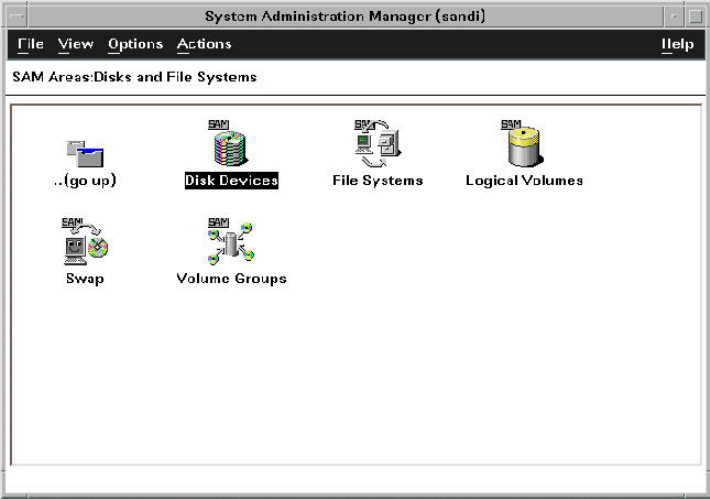
Task: Open the Actions menu
Action: [204, 44]
